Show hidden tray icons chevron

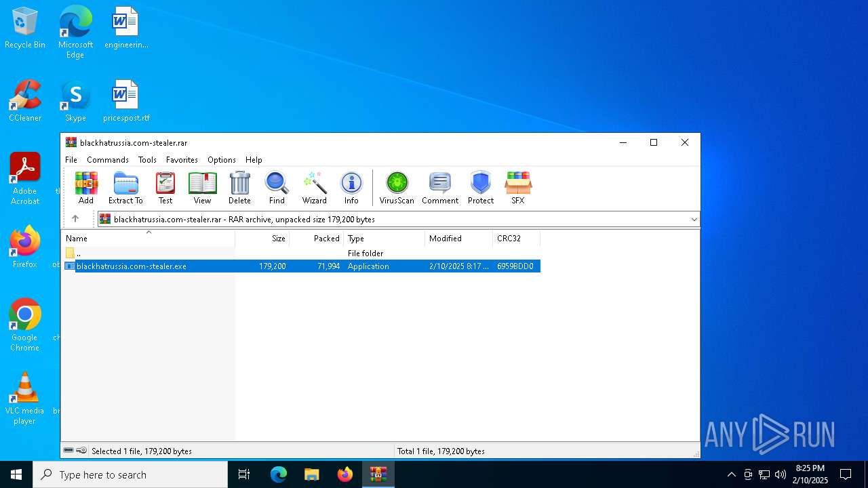point(731,474)
